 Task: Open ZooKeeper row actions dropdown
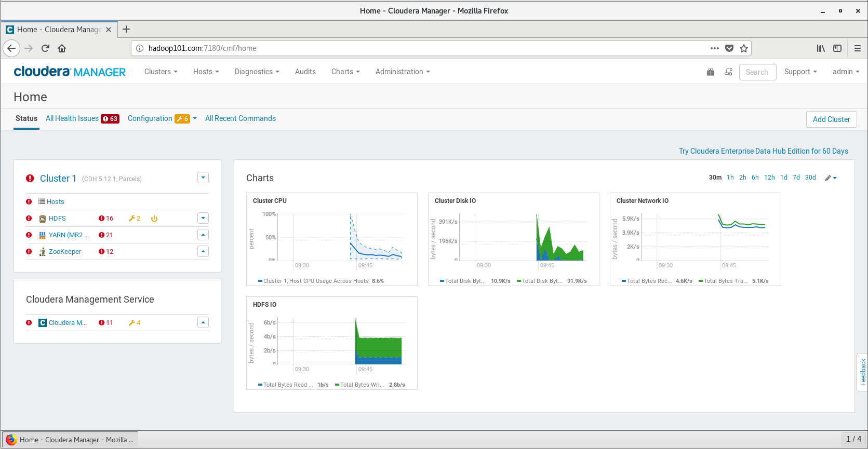click(x=203, y=252)
